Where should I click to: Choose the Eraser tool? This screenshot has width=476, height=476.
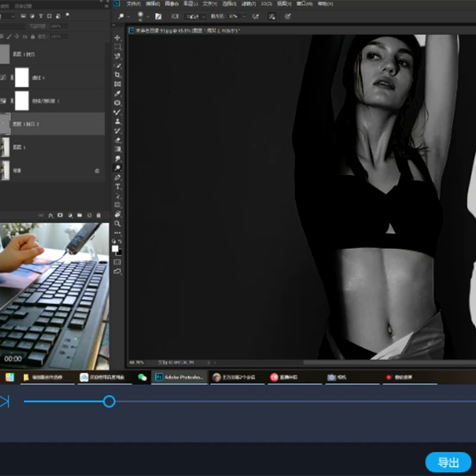(x=118, y=140)
